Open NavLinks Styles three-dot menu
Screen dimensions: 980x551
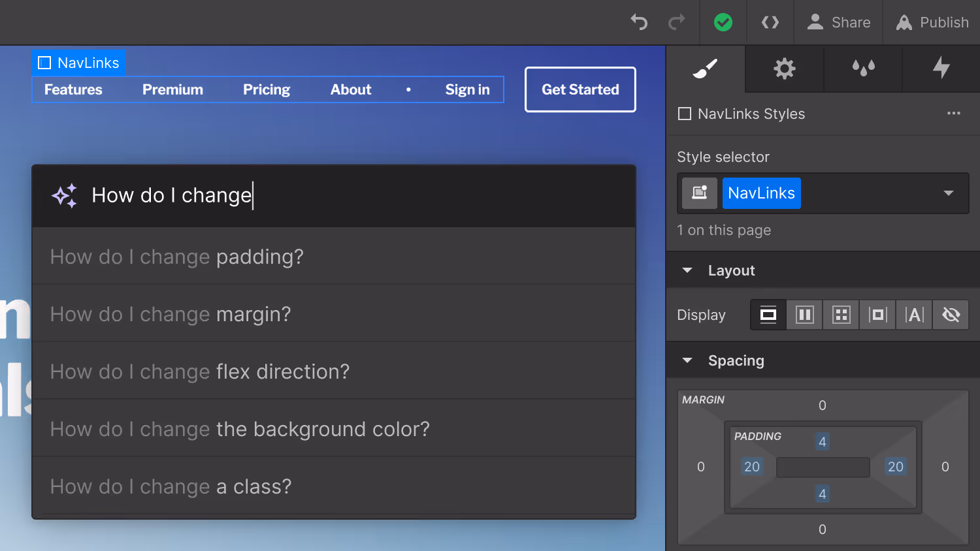coord(954,113)
